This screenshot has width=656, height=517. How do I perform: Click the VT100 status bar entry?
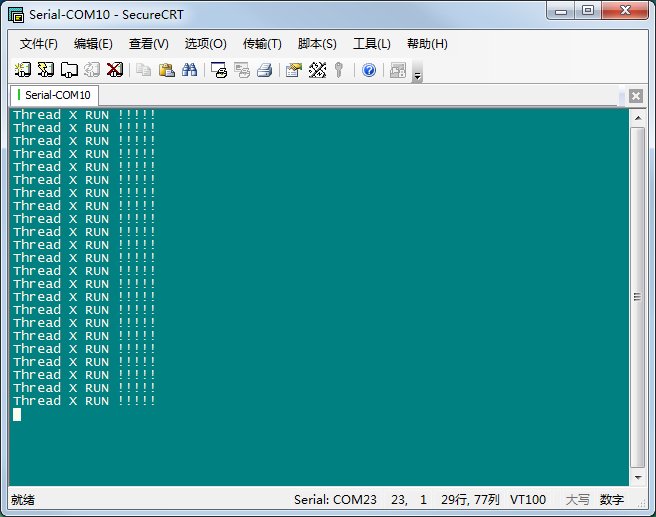coord(528,499)
